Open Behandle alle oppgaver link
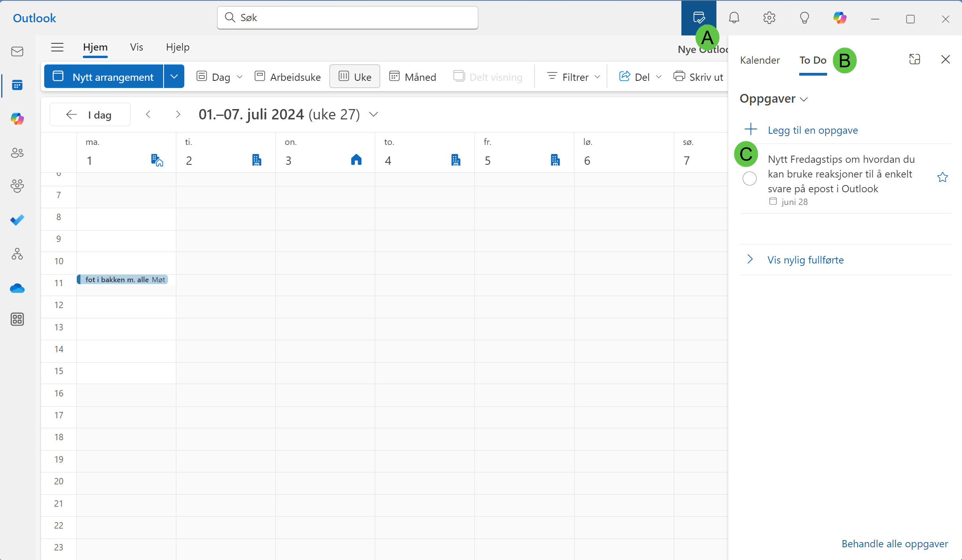 (x=894, y=544)
